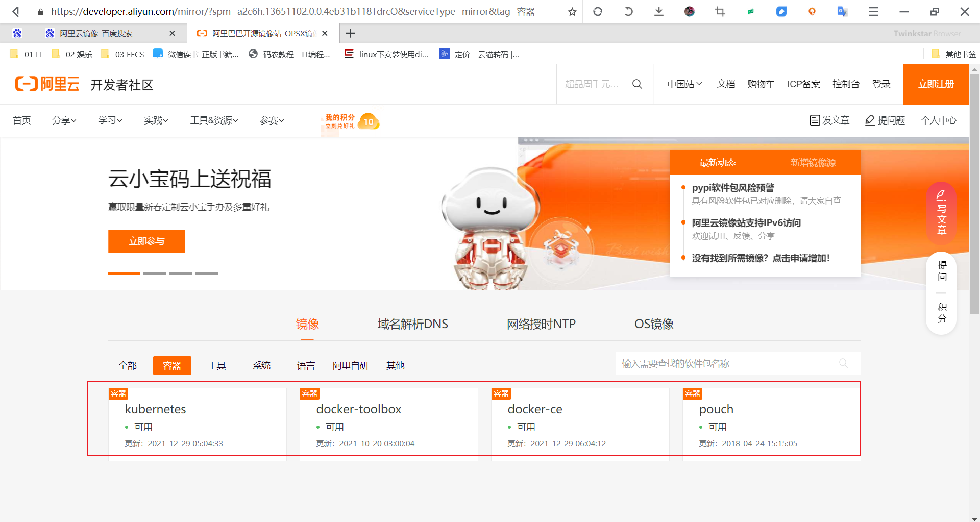Open the 码农教程 bookmark
The image size is (980, 522).
point(289,54)
